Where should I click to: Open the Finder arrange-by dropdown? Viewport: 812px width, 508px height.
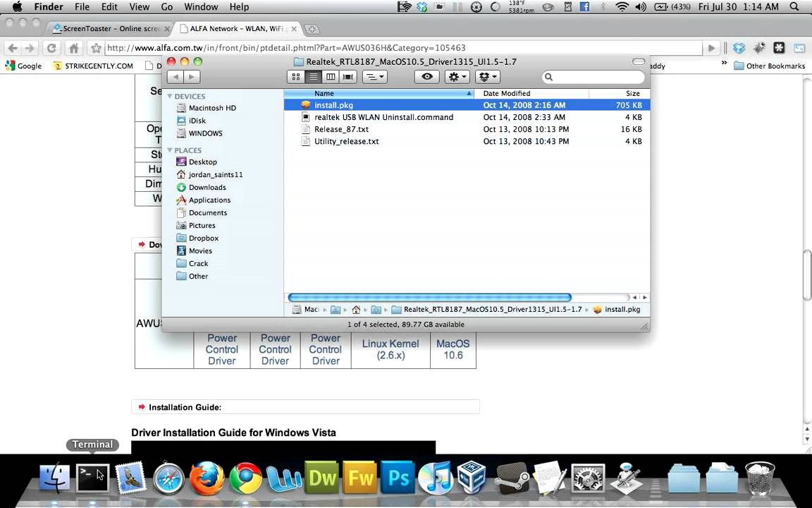pyautogui.click(x=375, y=77)
